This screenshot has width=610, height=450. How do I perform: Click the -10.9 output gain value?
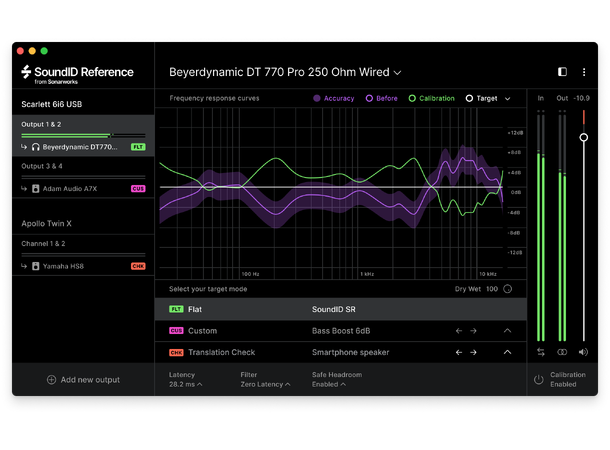(x=582, y=98)
